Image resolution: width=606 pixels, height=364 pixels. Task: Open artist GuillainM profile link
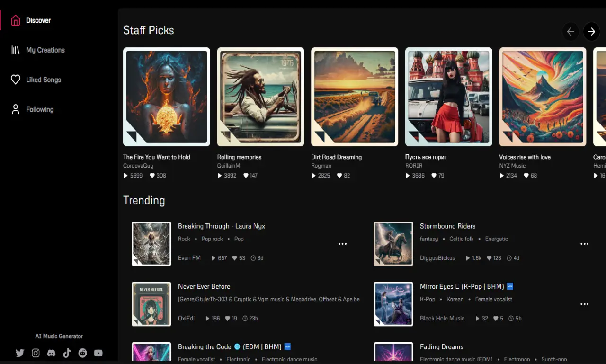(x=229, y=166)
